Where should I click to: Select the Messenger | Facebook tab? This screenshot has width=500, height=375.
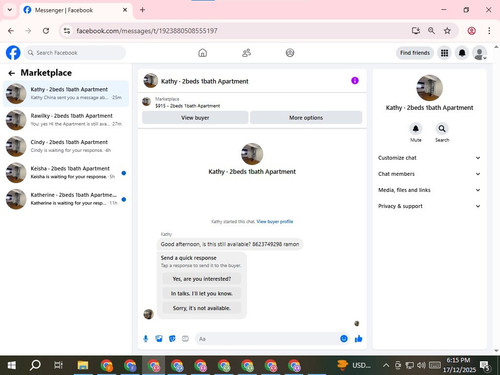[x=76, y=10]
